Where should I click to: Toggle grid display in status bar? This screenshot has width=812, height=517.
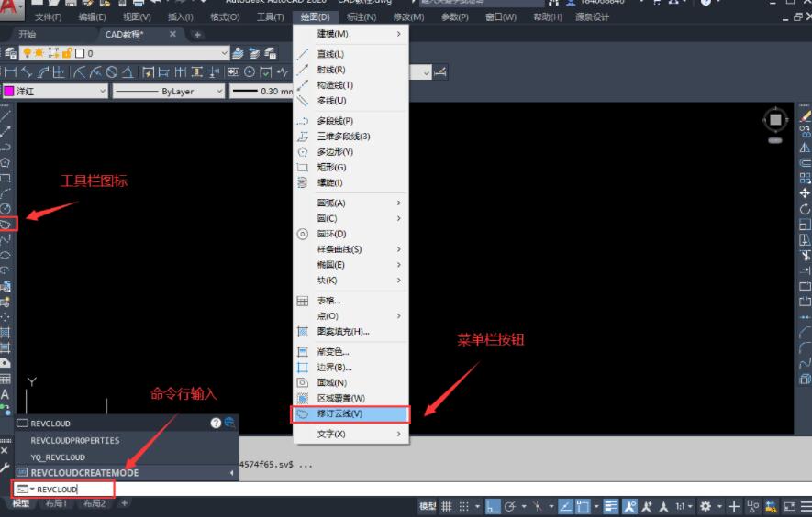click(447, 506)
